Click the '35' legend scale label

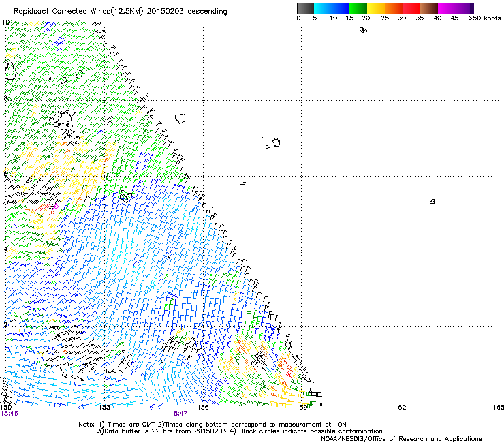(x=420, y=18)
